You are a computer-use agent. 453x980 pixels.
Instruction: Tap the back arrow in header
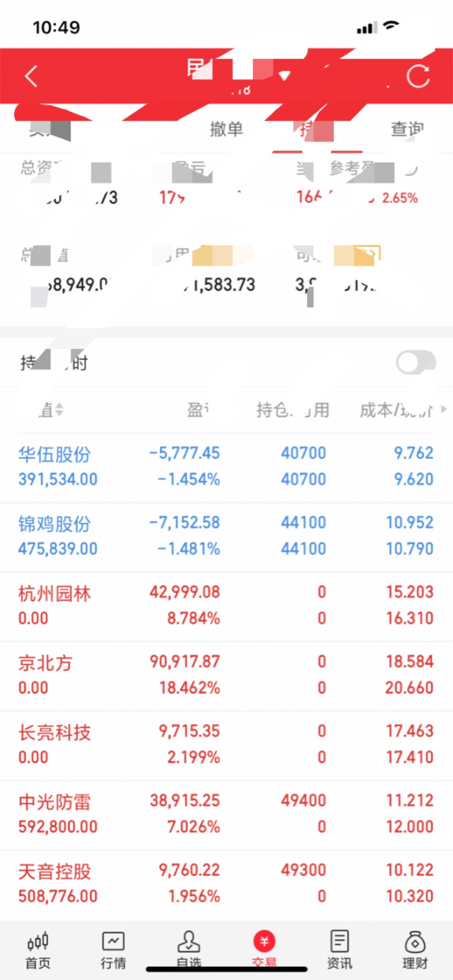(x=31, y=76)
